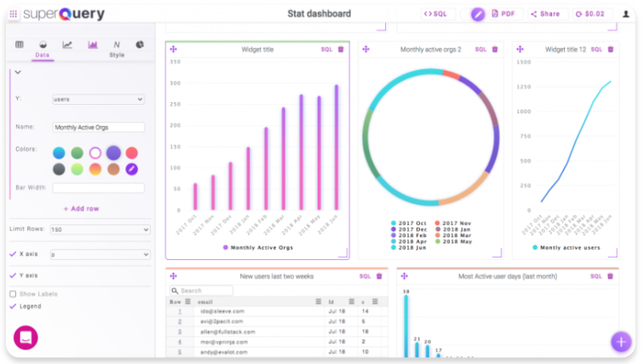This screenshot has width=644, height=364.
Task: Pick the pink outlined white swatch
Action: (95, 153)
